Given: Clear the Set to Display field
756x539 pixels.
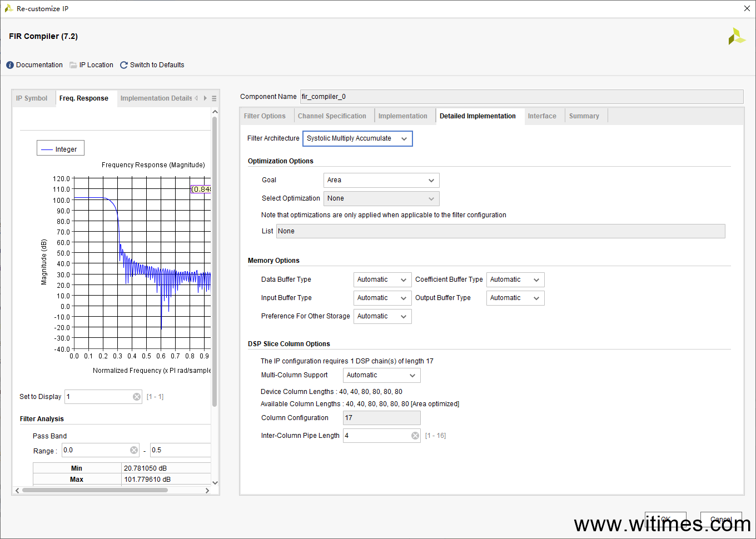Looking at the screenshot, I should coord(137,397).
